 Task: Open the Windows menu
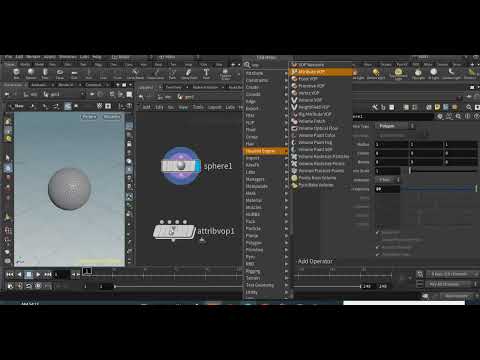[x=68, y=57]
